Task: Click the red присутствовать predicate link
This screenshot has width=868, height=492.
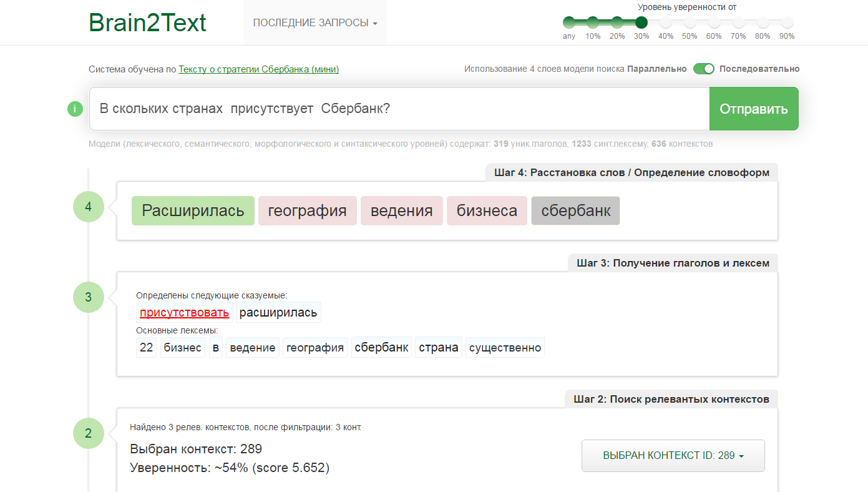Action: (x=184, y=312)
